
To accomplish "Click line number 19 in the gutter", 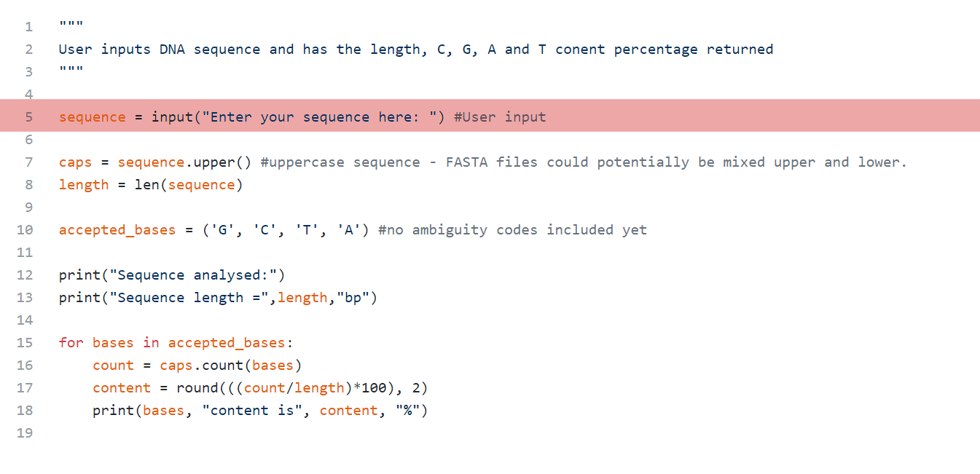I will 24,433.
